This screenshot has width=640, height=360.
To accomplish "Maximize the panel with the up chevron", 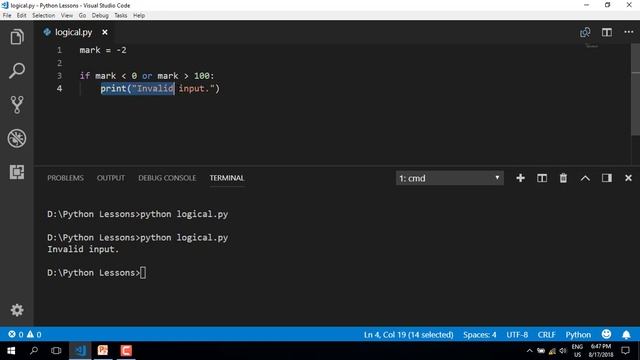I will tap(585, 178).
